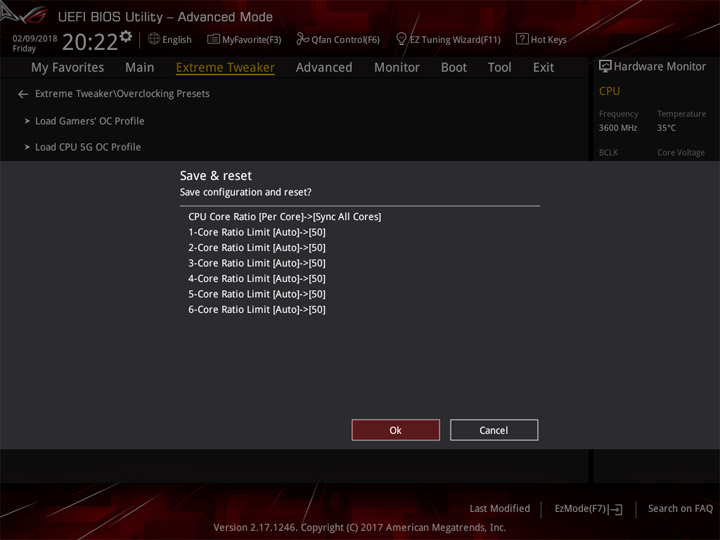Click Save configuration and reset? prompt
This screenshot has width=720, height=540.
pos(246,192)
